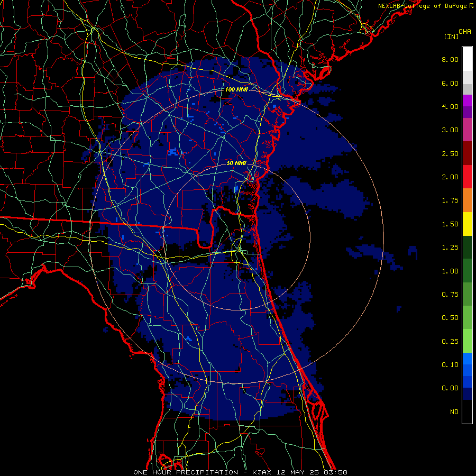Click the ND legend label
This screenshot has width=476, height=476.
coord(454,412)
